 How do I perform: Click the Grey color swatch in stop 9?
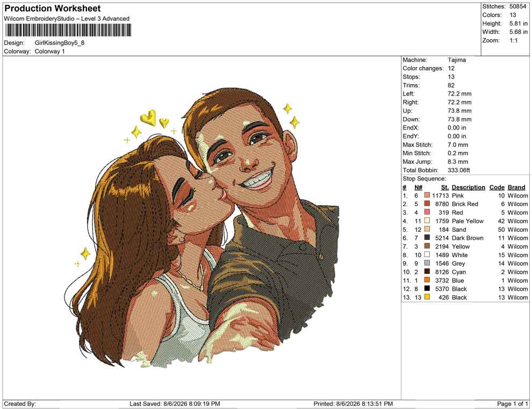click(427, 263)
